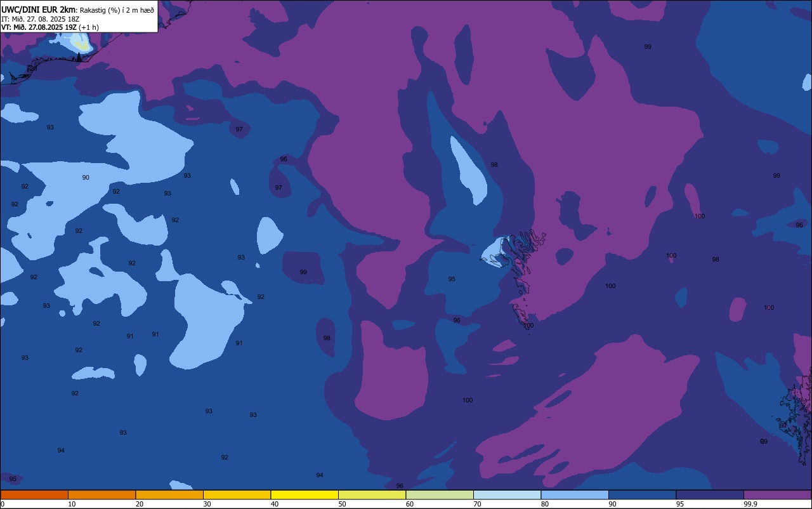
Task: Click the legend tick label '20'
Action: [x=140, y=504]
